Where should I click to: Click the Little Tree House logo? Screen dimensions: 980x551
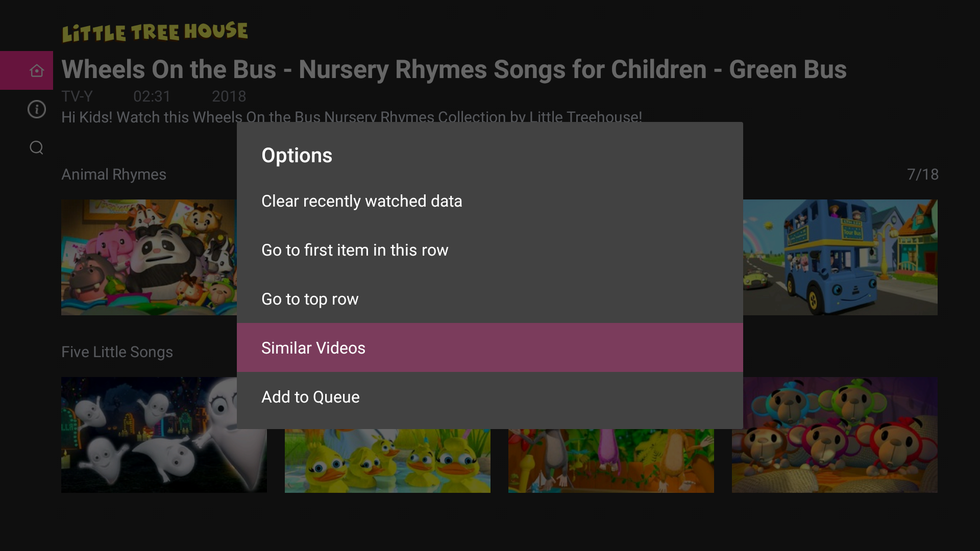(x=155, y=32)
